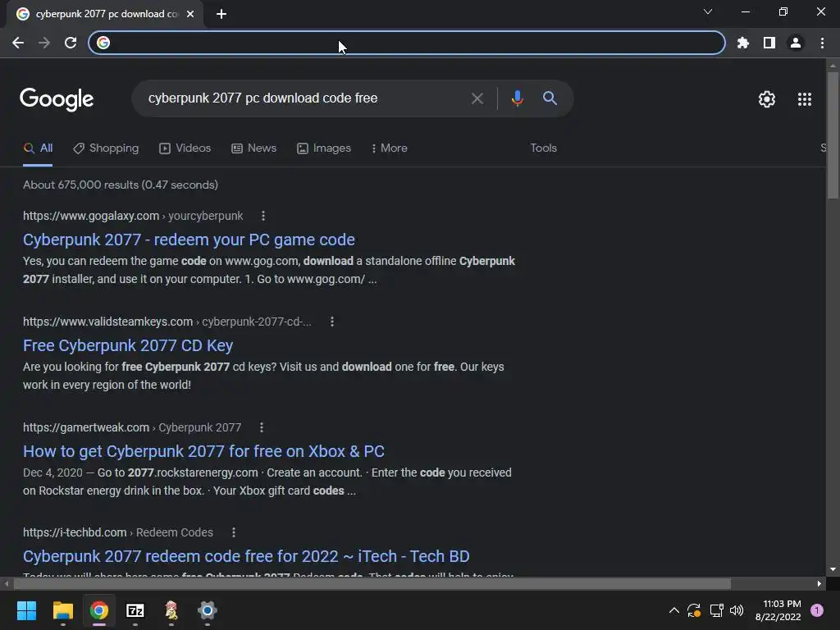Open the tab search chevron
The image size is (840, 630).
point(708,11)
